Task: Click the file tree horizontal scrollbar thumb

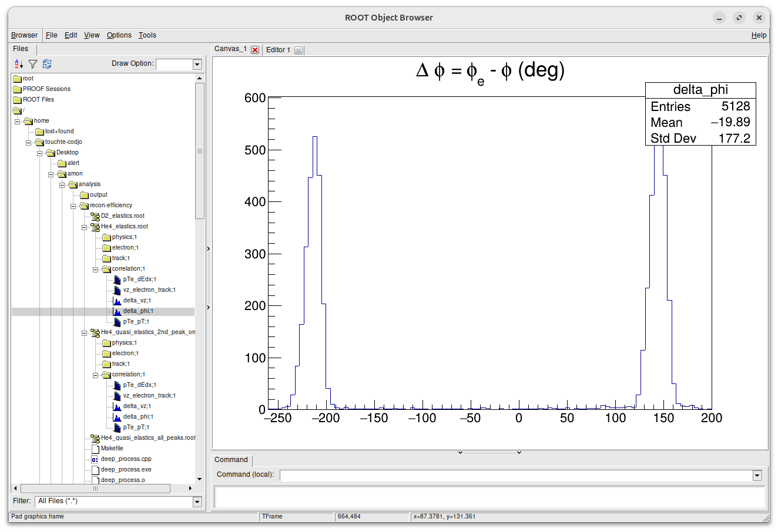Action: tap(95, 489)
